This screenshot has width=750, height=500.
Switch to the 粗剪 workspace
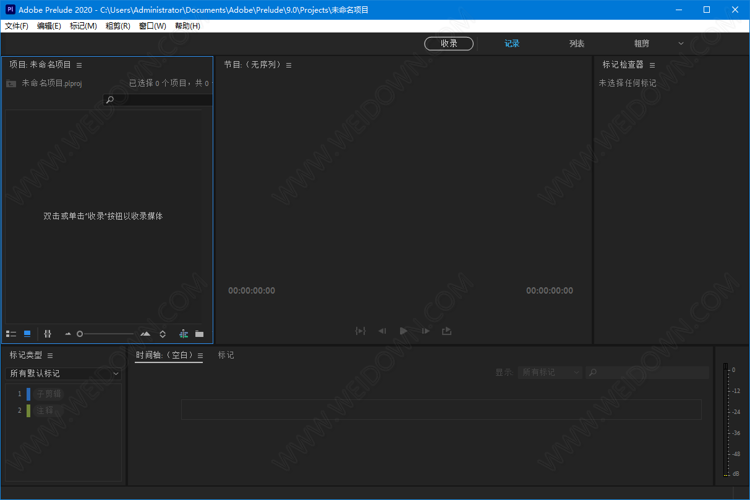(x=642, y=44)
